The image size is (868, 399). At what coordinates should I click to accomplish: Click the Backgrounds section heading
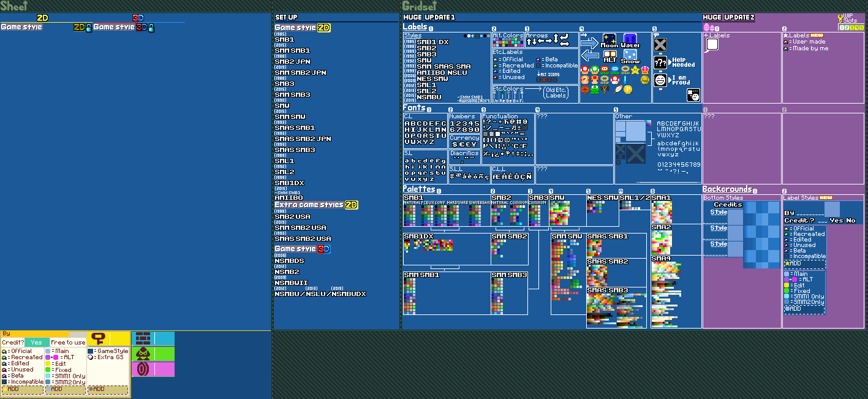click(726, 189)
